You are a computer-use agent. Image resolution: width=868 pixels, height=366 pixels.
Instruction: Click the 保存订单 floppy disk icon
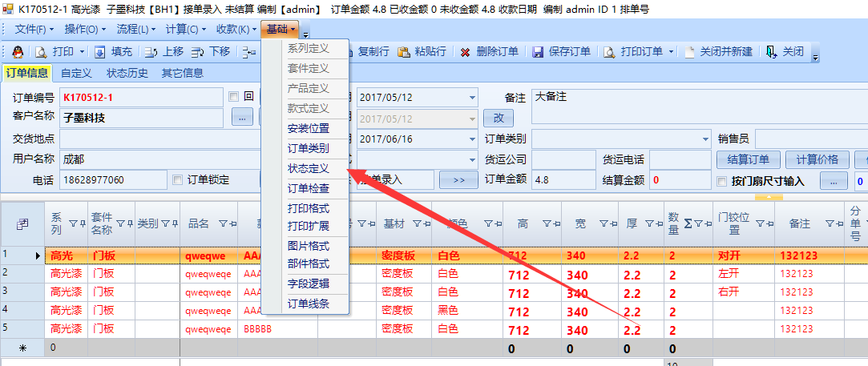click(538, 52)
